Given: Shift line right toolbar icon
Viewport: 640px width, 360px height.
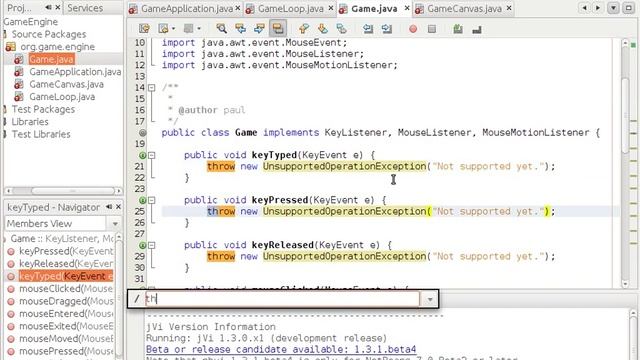Looking at the screenshot, I should [387, 29].
